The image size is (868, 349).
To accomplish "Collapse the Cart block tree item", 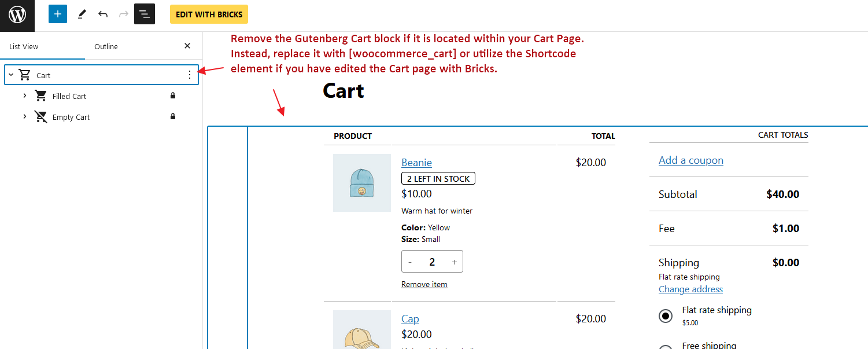I will tap(11, 75).
